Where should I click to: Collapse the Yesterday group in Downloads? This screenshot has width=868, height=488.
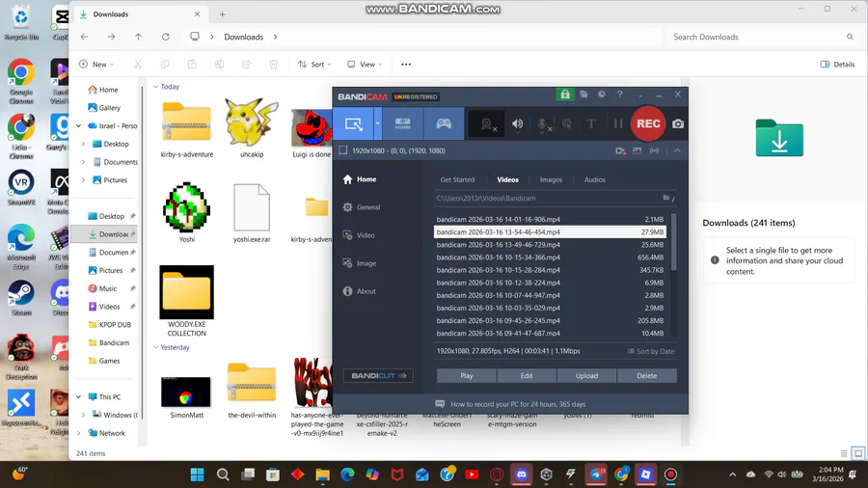pyautogui.click(x=155, y=347)
